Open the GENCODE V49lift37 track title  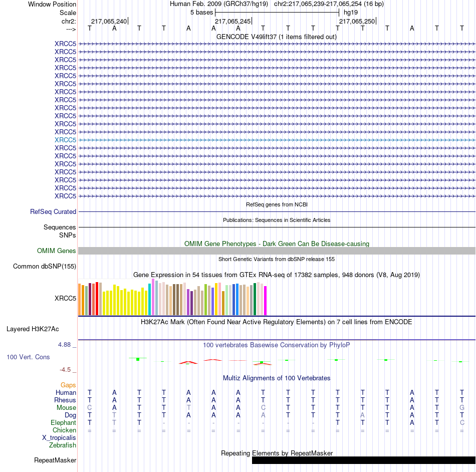tap(276, 37)
